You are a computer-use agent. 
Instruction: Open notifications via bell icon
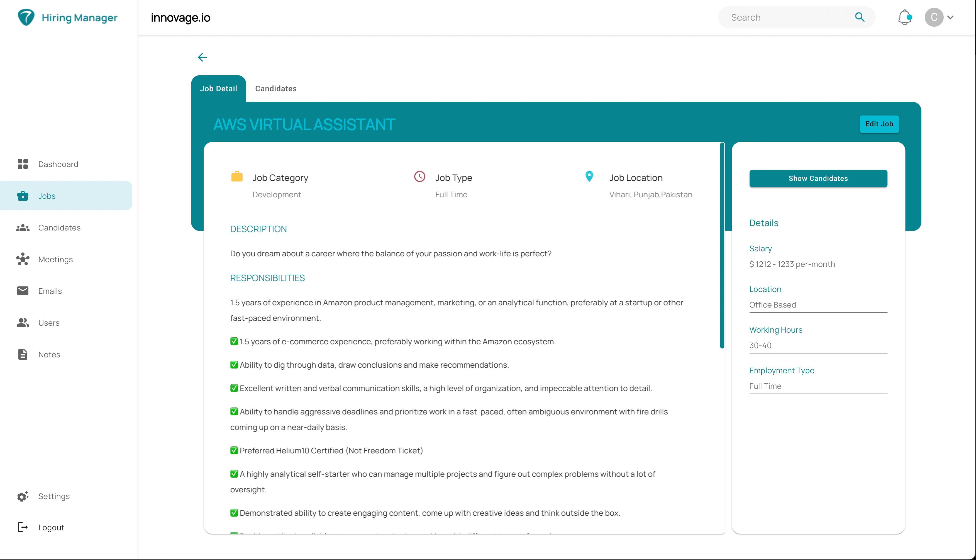pos(905,17)
